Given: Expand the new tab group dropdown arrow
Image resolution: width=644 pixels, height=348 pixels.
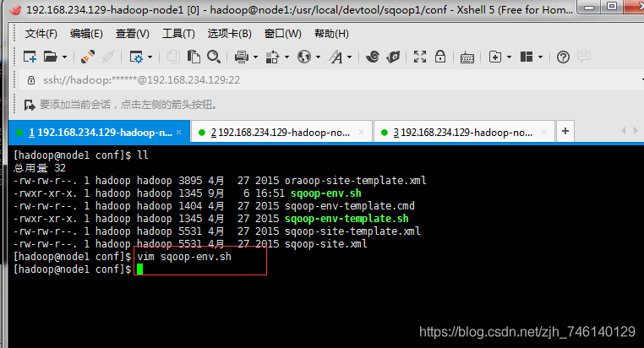Looking at the screenshot, I should pyautogui.click(x=510, y=57).
